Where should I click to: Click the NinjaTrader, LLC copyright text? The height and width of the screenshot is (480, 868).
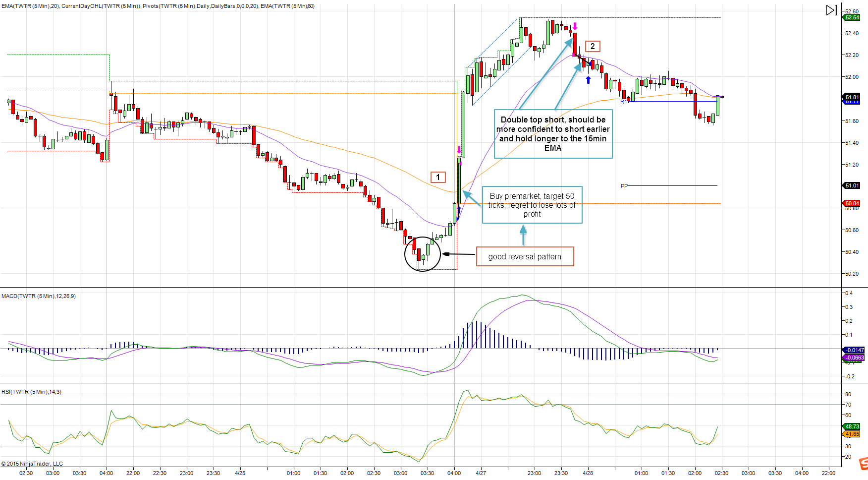point(32,464)
